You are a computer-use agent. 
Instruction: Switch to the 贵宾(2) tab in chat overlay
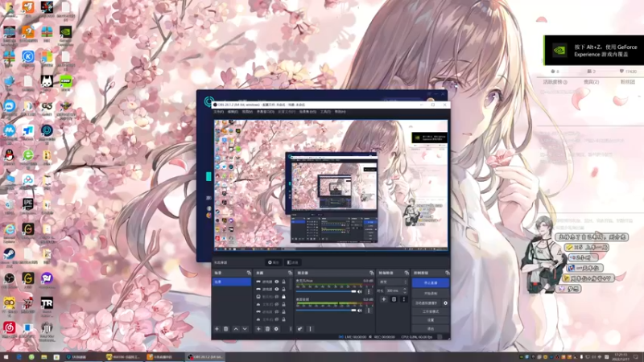pos(591,82)
